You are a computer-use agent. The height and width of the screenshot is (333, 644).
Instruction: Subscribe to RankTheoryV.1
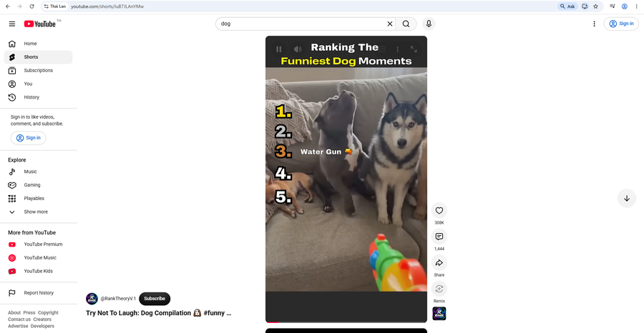tap(155, 299)
